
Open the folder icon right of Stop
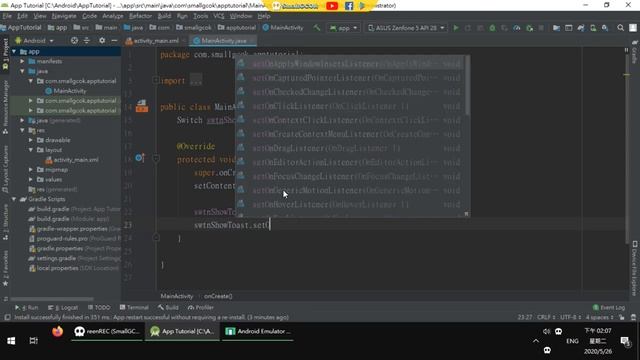pos(556,28)
